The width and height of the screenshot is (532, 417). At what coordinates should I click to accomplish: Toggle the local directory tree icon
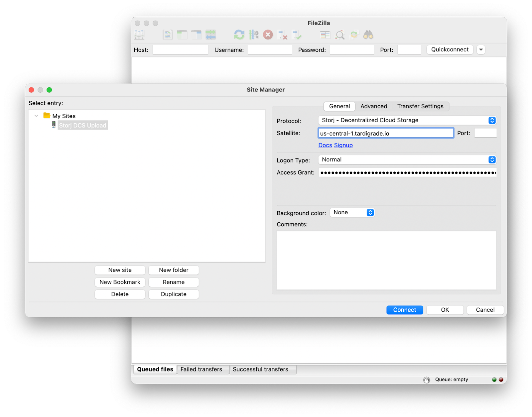[x=182, y=35]
